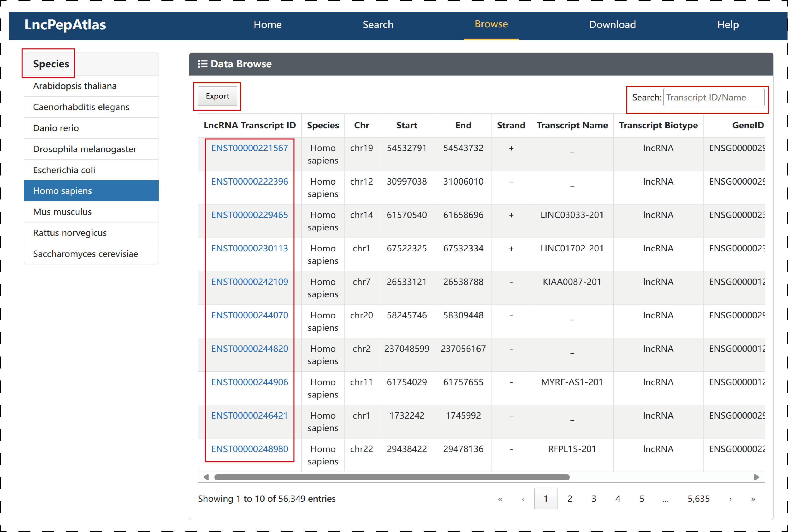This screenshot has width=788, height=532.
Task: Go to first page with « button
Action: click(500, 499)
